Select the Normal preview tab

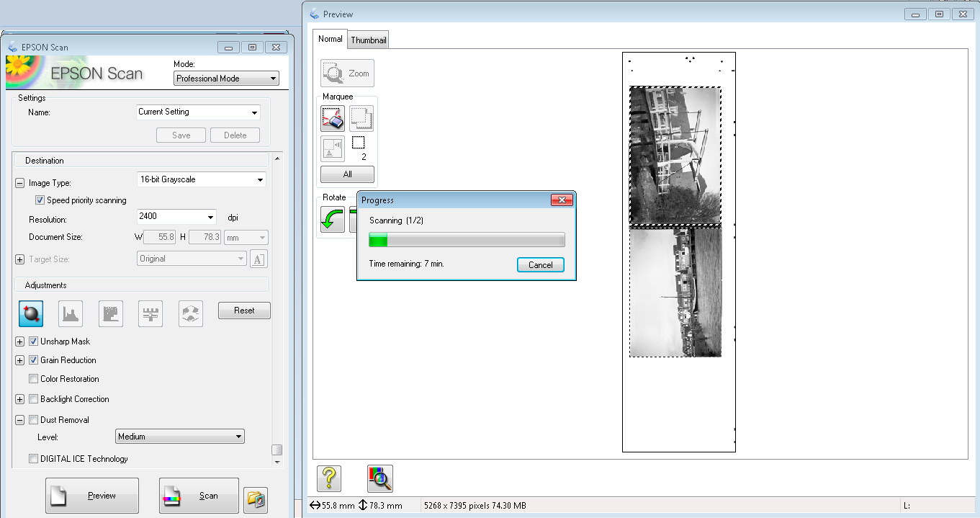pyautogui.click(x=329, y=40)
